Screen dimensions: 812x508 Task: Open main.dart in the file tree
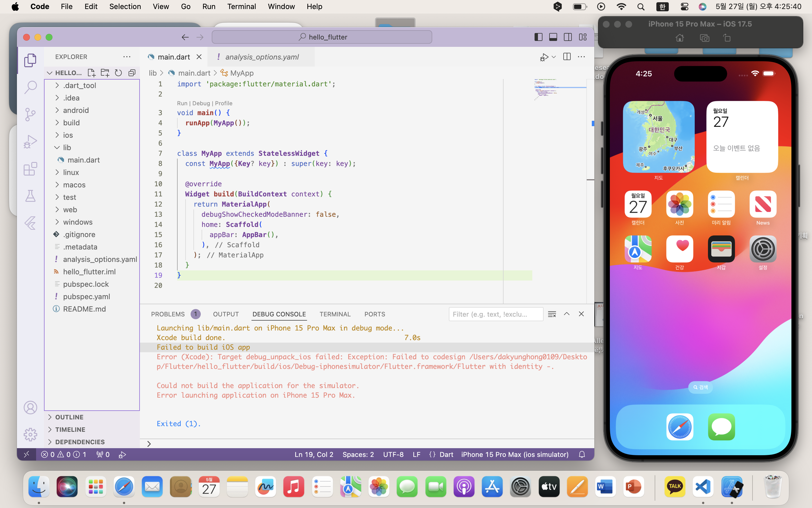pyautogui.click(x=92, y=160)
